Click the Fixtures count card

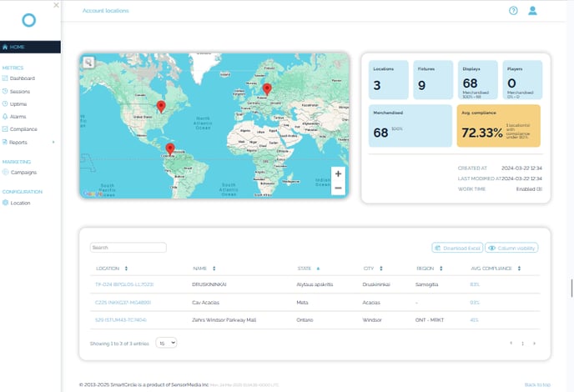point(433,80)
